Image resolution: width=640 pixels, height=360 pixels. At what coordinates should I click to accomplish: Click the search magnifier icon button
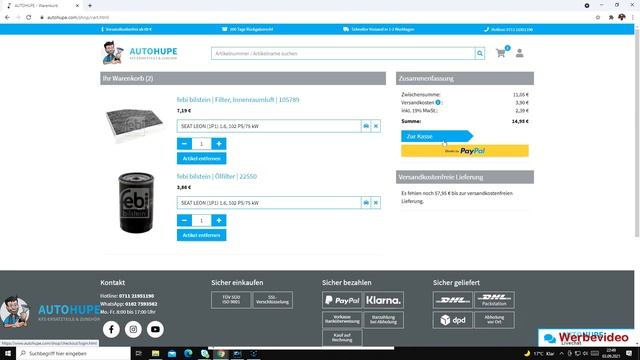point(480,53)
